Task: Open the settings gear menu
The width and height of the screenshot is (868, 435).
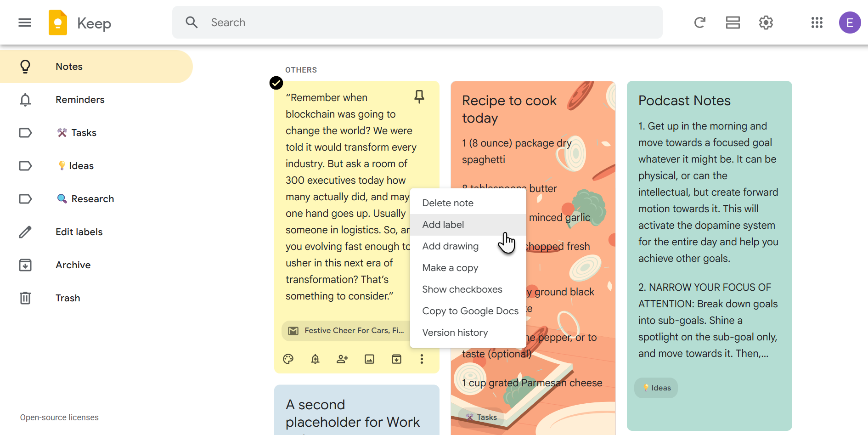Action: point(766,23)
